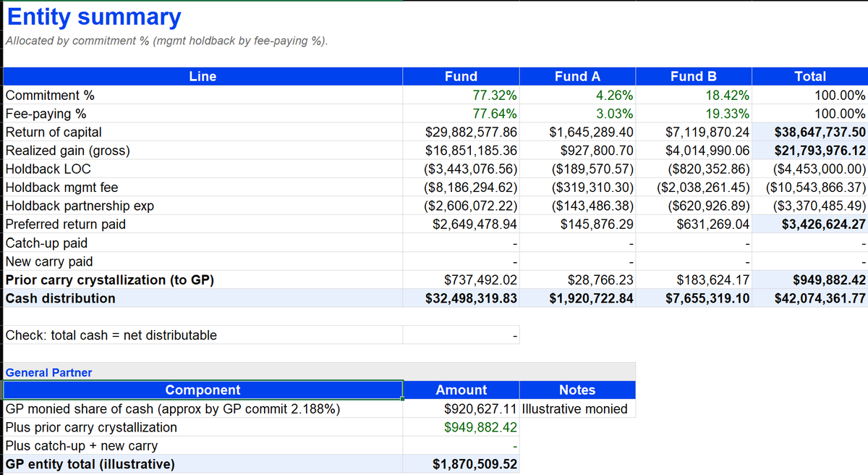Select total preferred return $3,426,624.27

point(810,224)
